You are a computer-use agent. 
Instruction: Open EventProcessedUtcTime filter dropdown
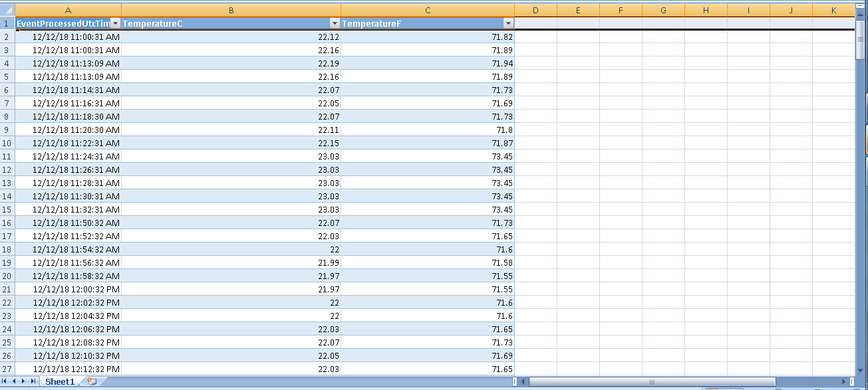(x=115, y=23)
